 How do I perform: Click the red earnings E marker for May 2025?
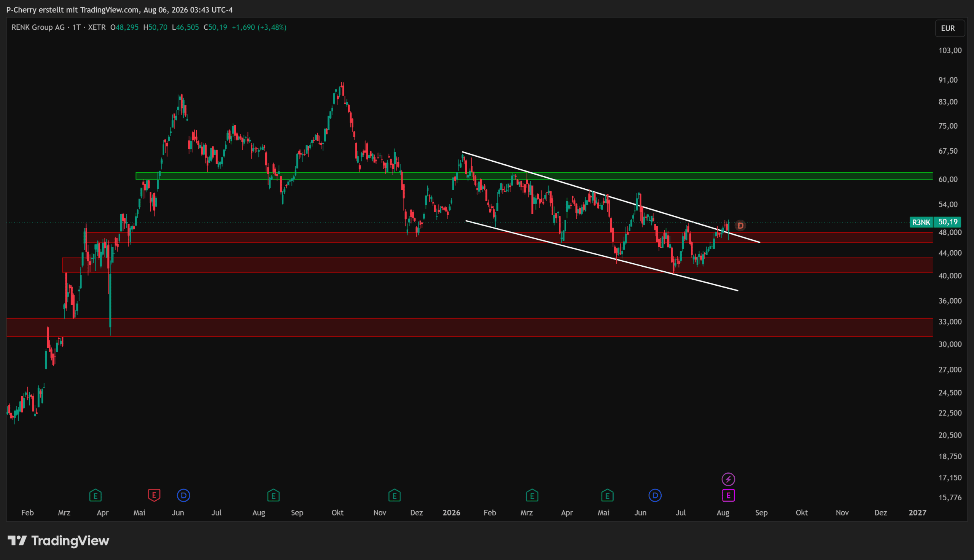tap(154, 495)
